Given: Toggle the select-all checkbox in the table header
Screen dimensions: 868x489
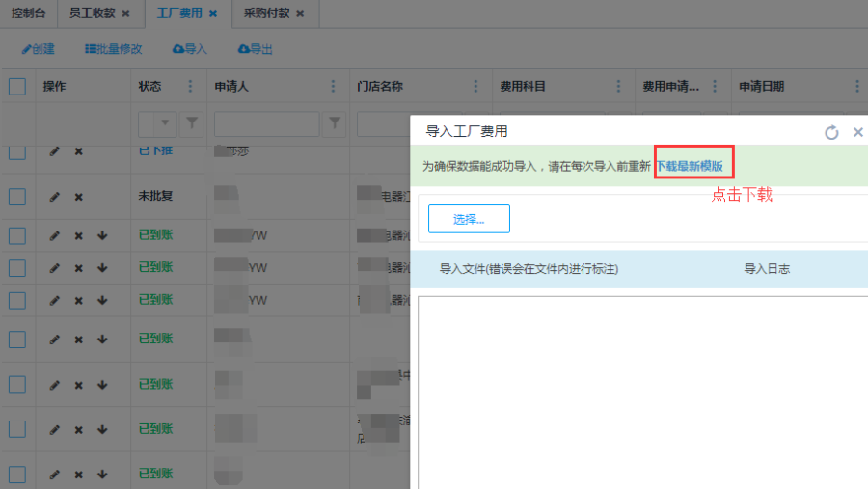Looking at the screenshot, I should pyautogui.click(x=17, y=87).
